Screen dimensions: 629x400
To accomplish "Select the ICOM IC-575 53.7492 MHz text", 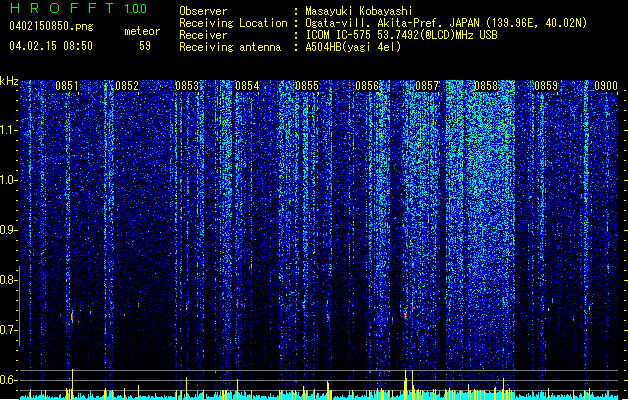I will click(401, 35).
